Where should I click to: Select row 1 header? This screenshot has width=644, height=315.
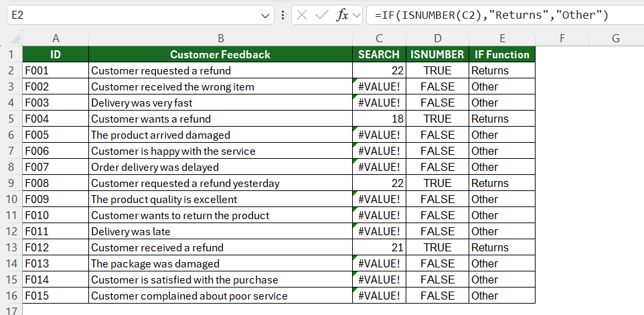(x=11, y=54)
